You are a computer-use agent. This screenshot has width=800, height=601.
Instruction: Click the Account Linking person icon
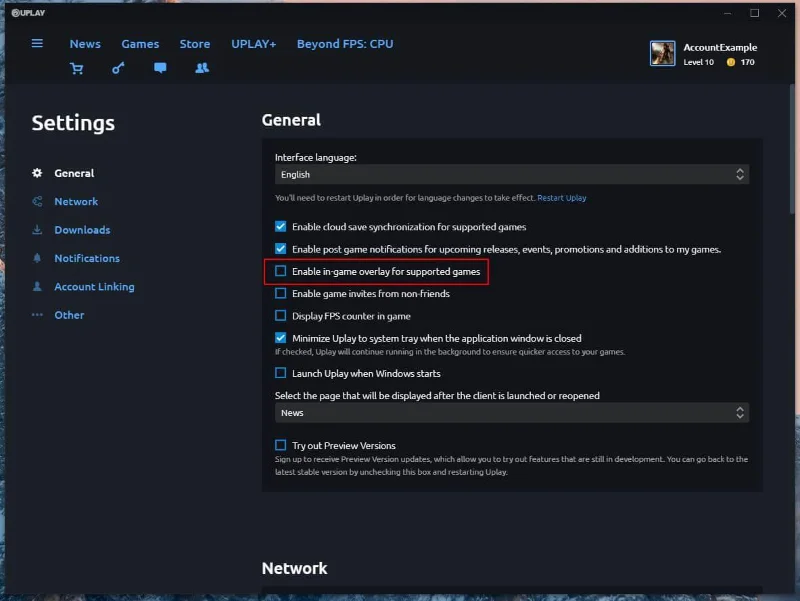(37, 287)
